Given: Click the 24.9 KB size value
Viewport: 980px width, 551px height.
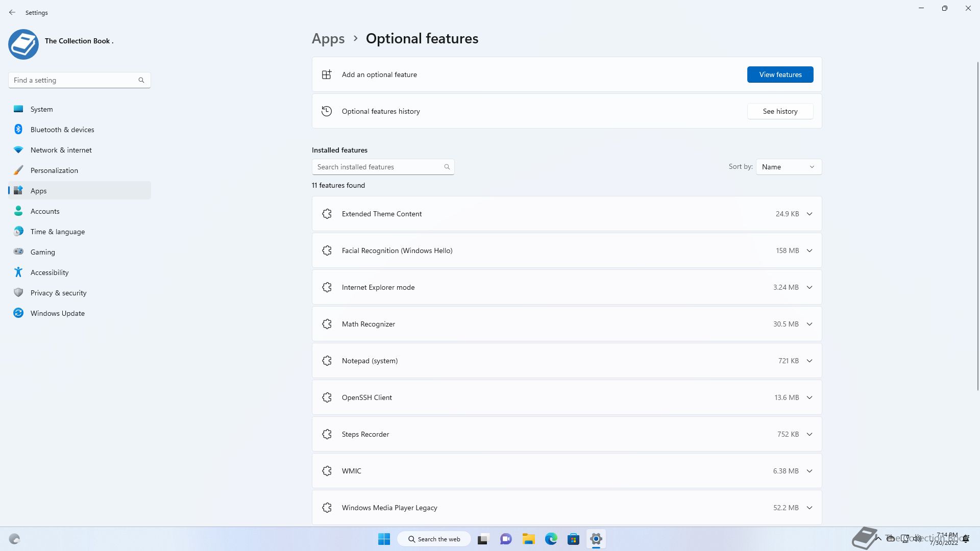Looking at the screenshot, I should pos(787,214).
